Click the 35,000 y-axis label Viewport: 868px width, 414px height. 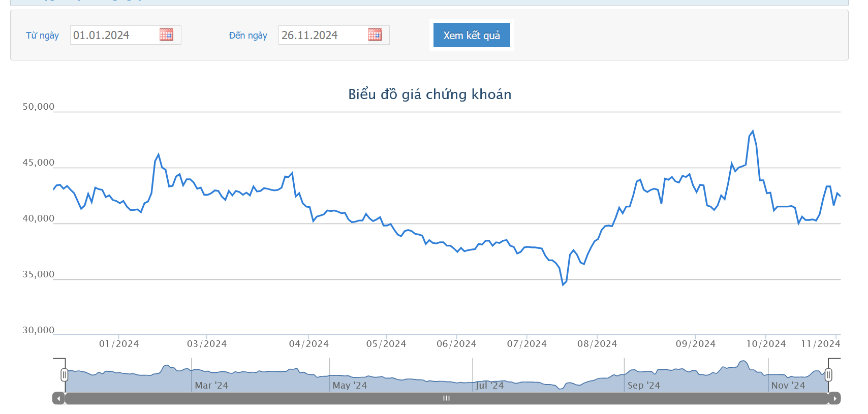pos(39,274)
